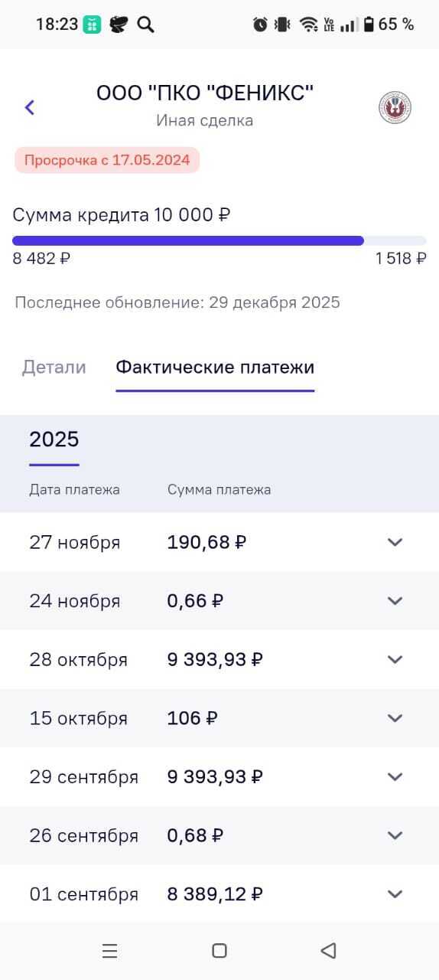Image resolution: width=439 pixels, height=980 pixels.
Task: Expand the 28 октября payment chevron
Action: [395, 659]
